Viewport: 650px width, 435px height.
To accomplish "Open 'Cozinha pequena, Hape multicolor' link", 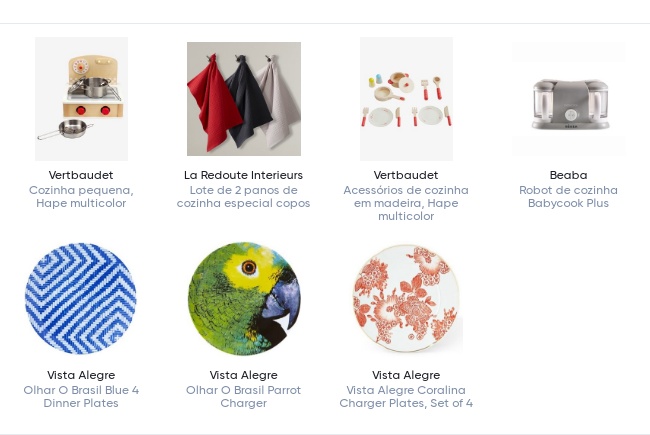I will [81, 197].
